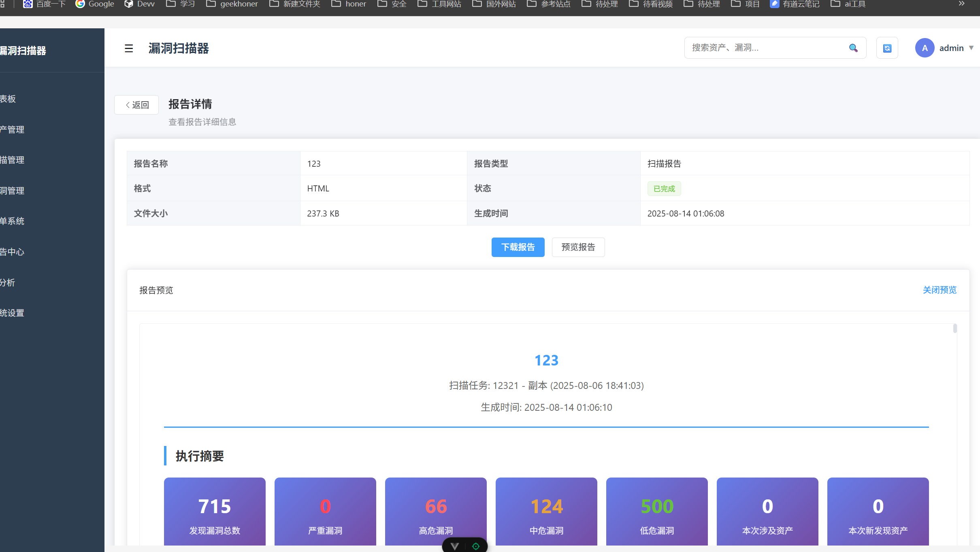
Task: Open the 工具网站 bookmark folder
Action: coord(439,4)
